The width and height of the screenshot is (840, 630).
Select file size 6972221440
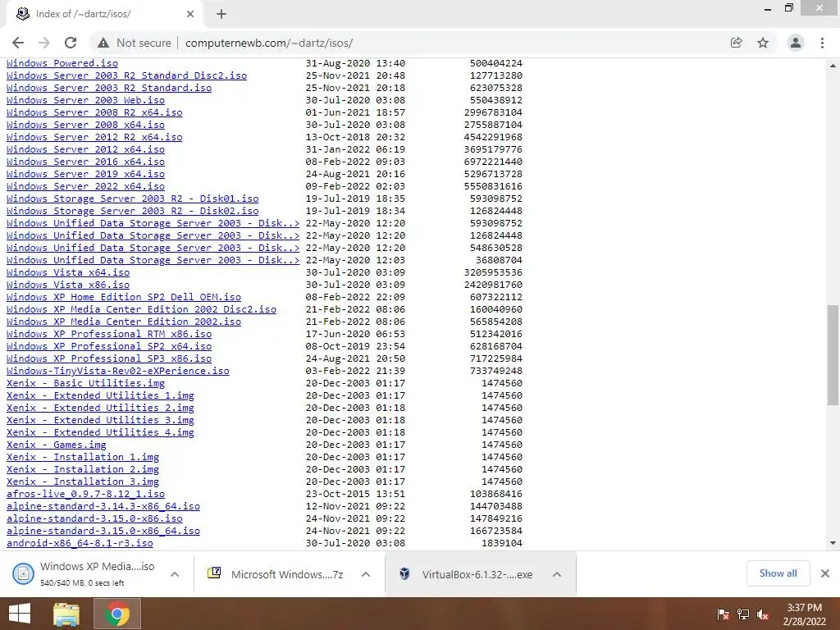(x=493, y=162)
